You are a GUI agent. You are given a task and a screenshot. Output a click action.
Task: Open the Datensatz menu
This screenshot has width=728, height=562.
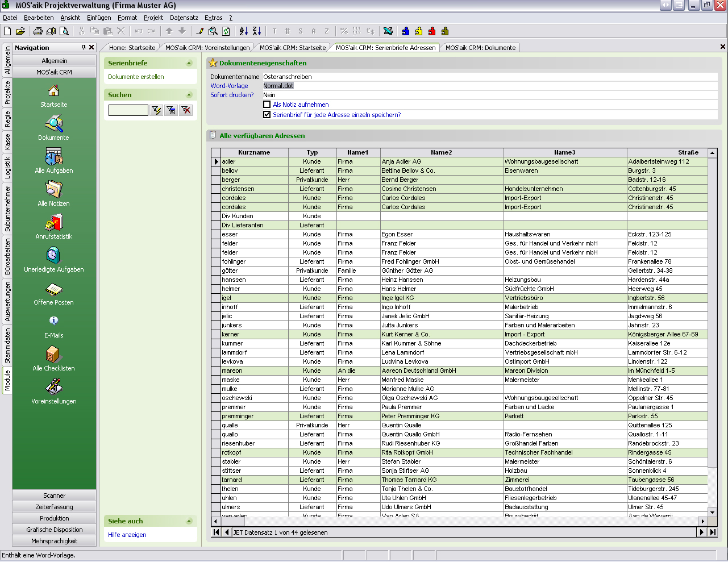tap(184, 18)
